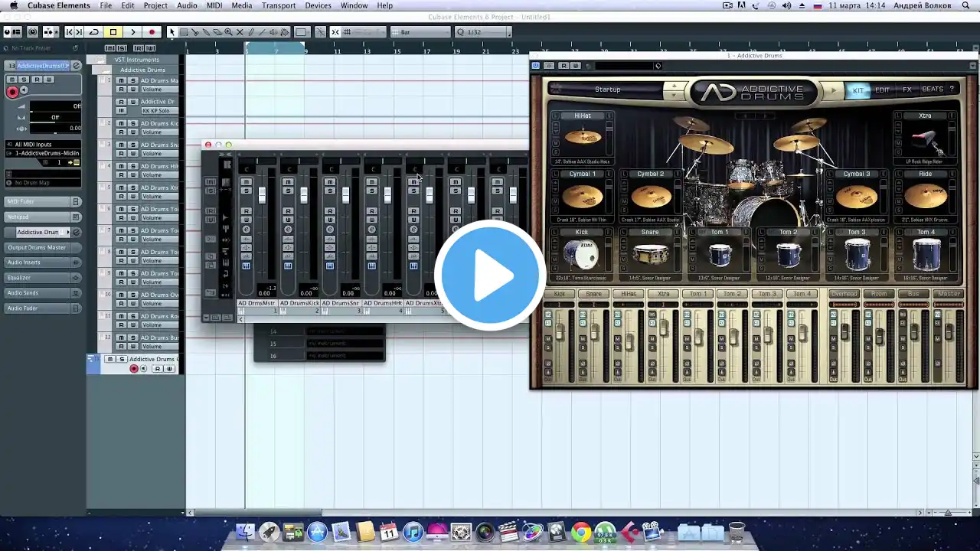Select the Zoom magnifier tool
This screenshot has width=980, height=551.
[x=229, y=32]
